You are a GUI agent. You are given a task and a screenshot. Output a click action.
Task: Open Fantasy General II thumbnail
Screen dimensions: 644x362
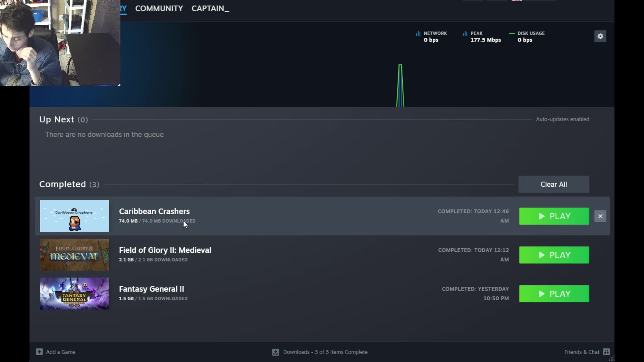pyautogui.click(x=74, y=294)
